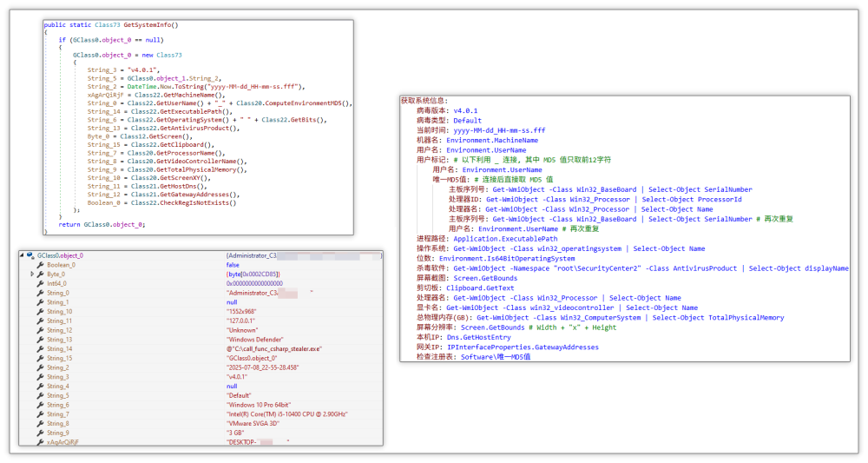The image size is (868, 463).
Task: Click the wrench icon next to Int64_0
Action: 41,283
